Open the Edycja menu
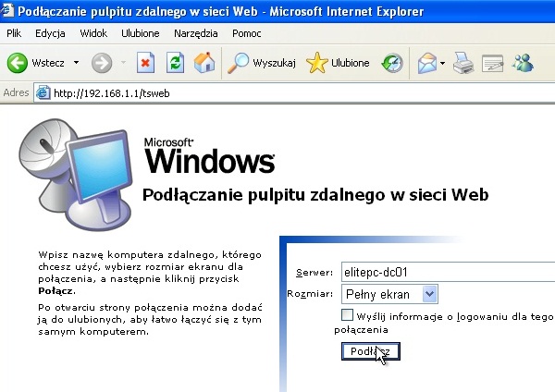Viewport: 555px width, 392px height. [x=50, y=33]
